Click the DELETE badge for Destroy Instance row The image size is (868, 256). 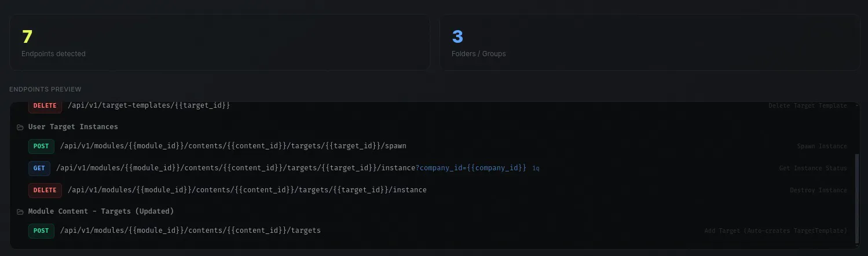click(45, 190)
